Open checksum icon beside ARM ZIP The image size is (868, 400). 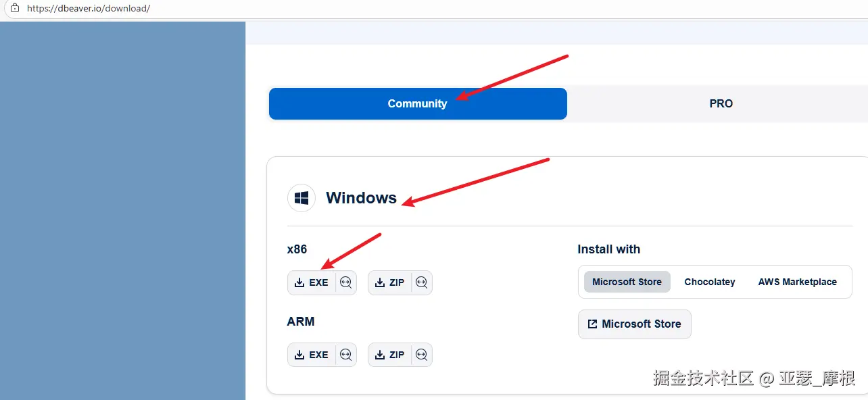tap(422, 355)
